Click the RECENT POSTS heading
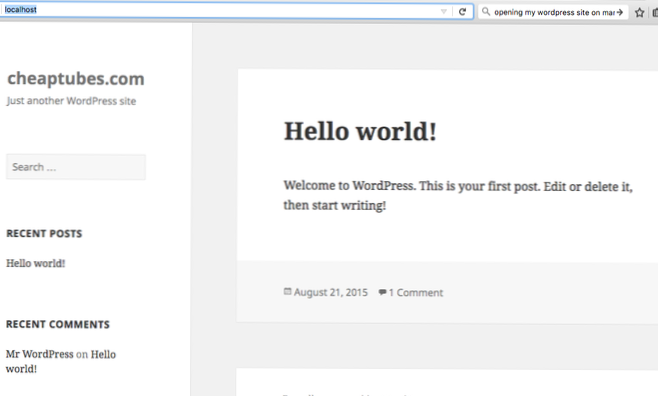 point(44,234)
